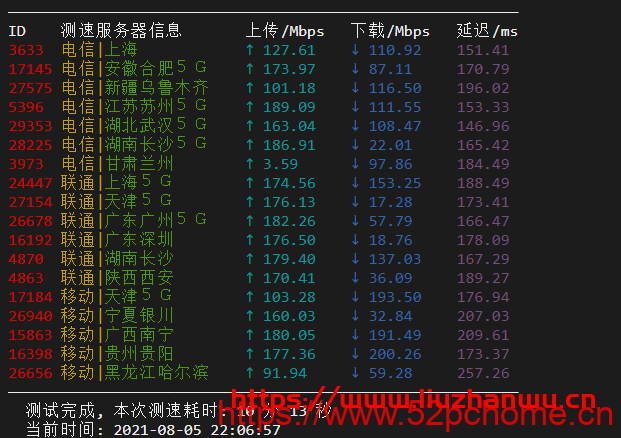Select server ID 26940

coord(30,316)
